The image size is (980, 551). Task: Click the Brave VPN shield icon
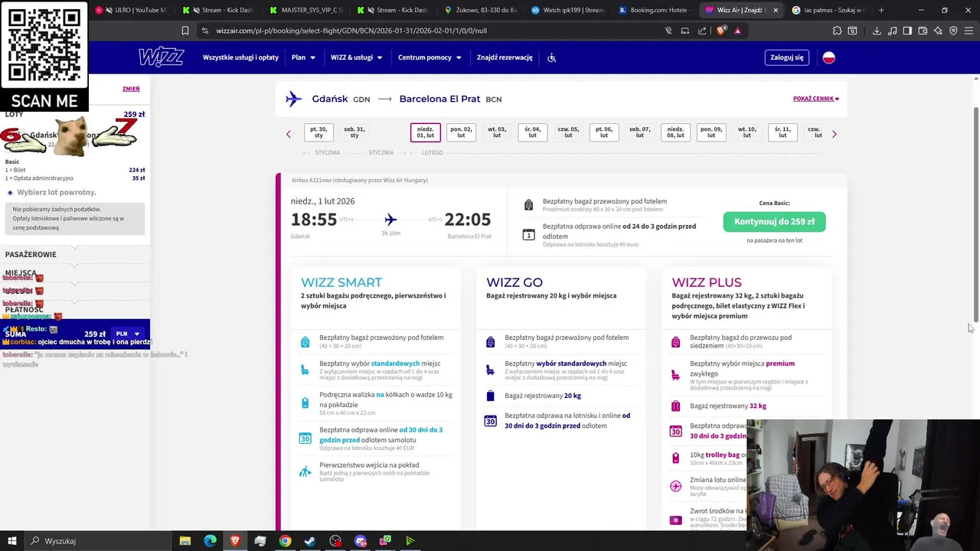click(953, 31)
